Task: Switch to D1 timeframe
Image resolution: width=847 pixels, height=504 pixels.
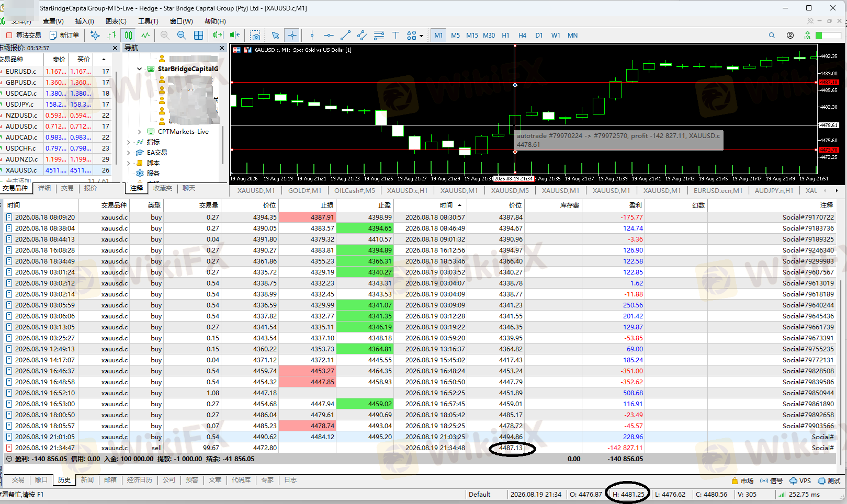Action: [539, 35]
